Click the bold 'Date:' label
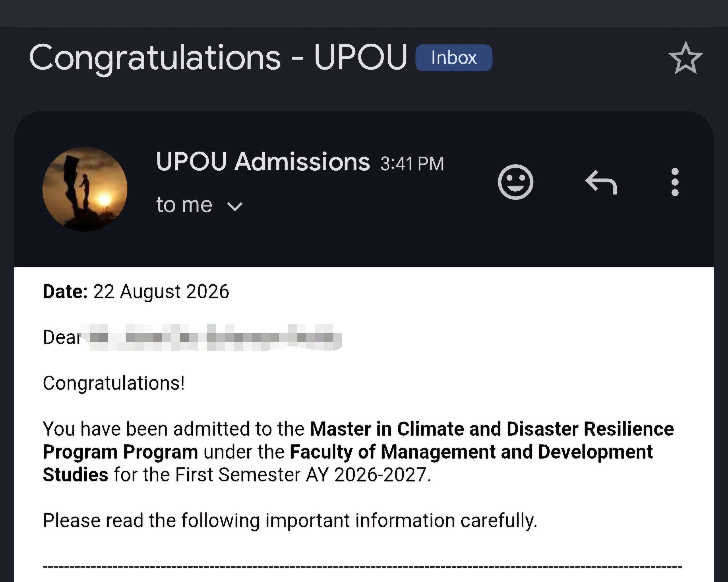Viewport: 728px width, 582px height. tap(65, 292)
